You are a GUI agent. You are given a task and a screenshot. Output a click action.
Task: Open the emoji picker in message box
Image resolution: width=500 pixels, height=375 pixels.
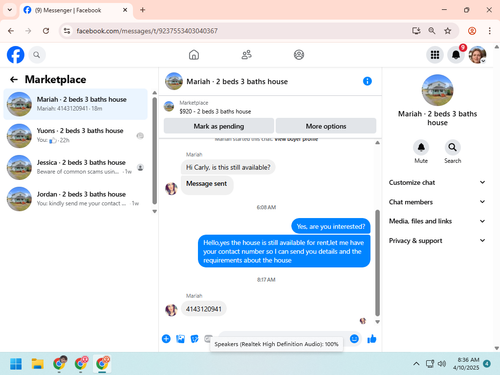[x=354, y=339]
